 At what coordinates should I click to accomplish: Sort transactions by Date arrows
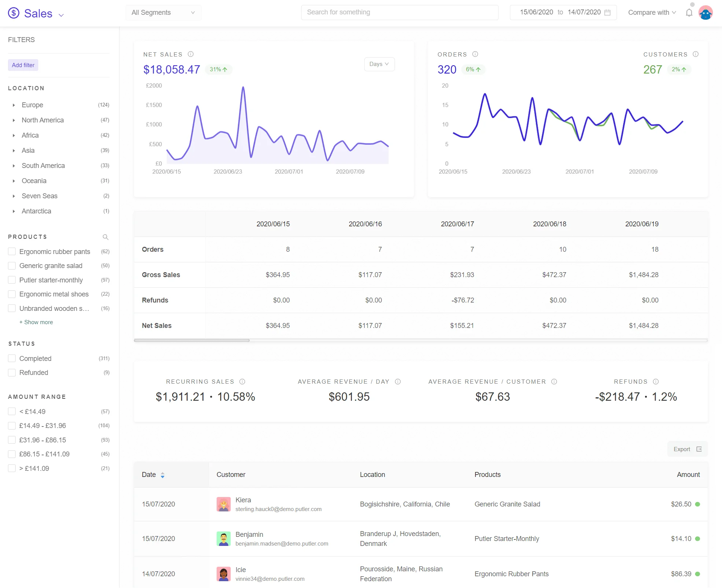click(x=162, y=475)
